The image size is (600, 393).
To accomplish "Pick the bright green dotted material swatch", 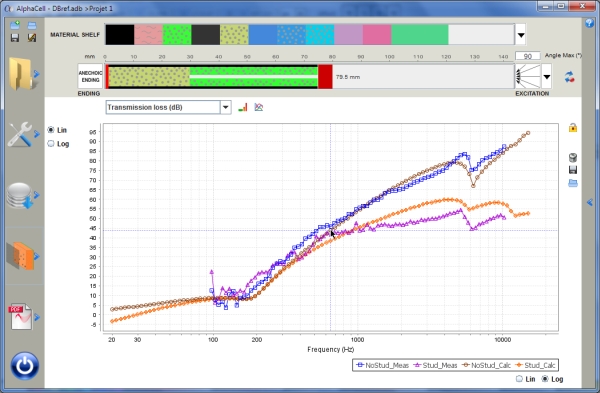I will 177,35.
